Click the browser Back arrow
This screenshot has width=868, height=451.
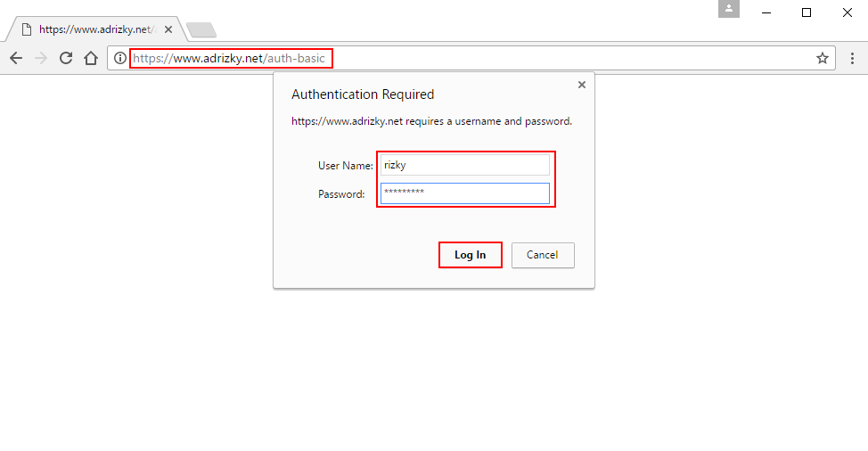coord(16,58)
